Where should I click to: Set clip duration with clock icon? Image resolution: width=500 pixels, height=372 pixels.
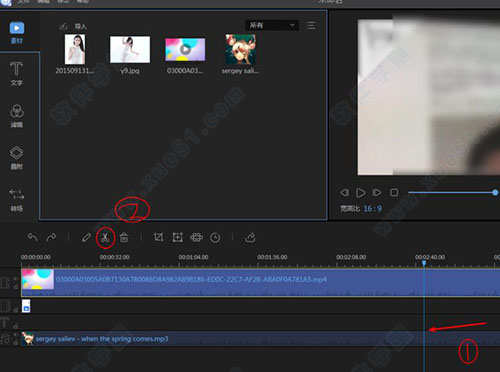point(215,238)
